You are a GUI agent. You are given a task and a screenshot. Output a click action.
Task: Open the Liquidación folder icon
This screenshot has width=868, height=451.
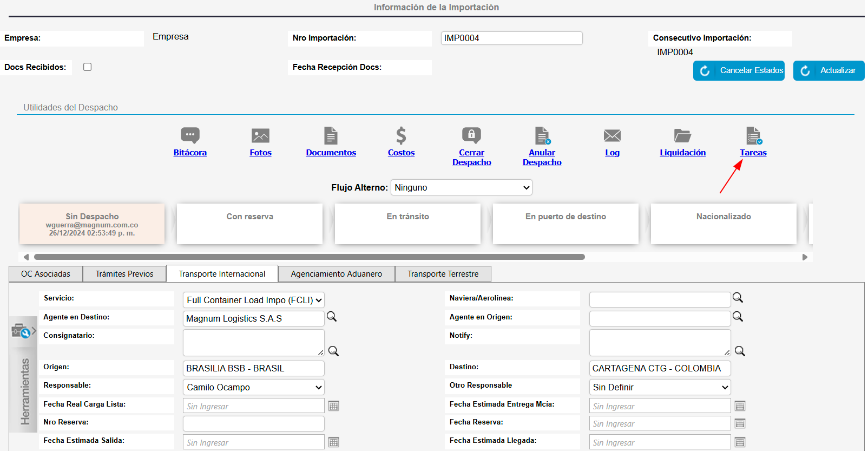click(x=682, y=135)
